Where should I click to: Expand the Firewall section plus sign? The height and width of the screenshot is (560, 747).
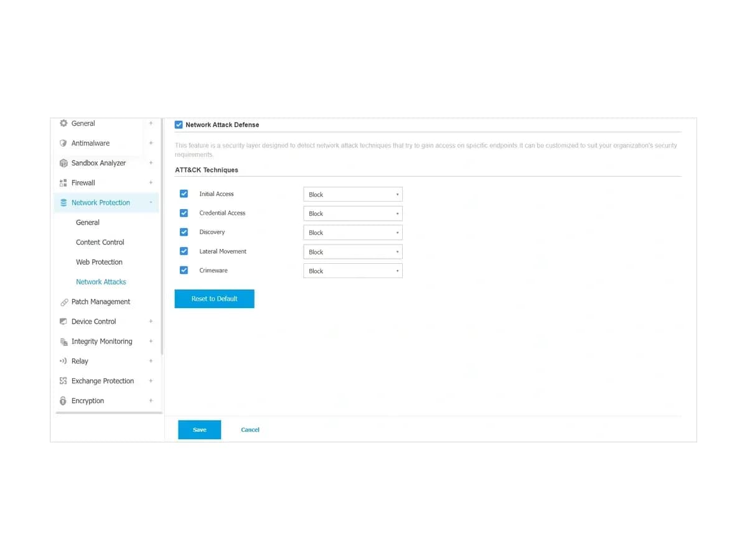151,183
